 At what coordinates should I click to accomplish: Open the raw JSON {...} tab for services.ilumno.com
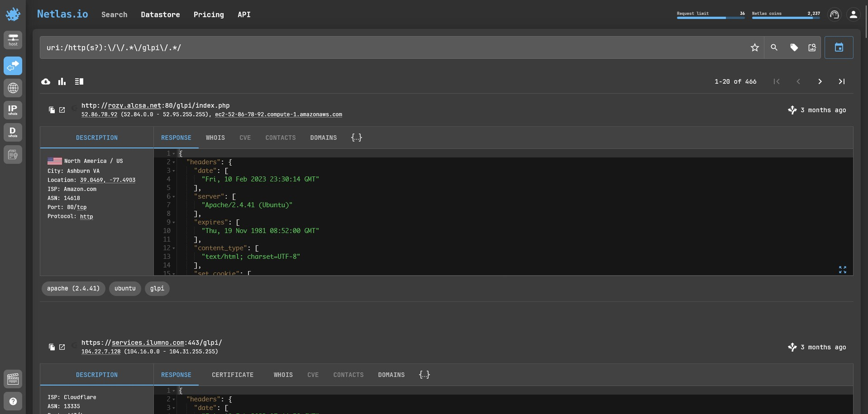(x=425, y=375)
